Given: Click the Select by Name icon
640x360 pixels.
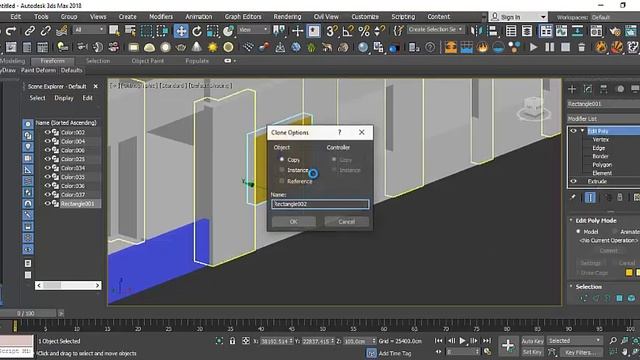Looking at the screenshot, I should [130, 31].
